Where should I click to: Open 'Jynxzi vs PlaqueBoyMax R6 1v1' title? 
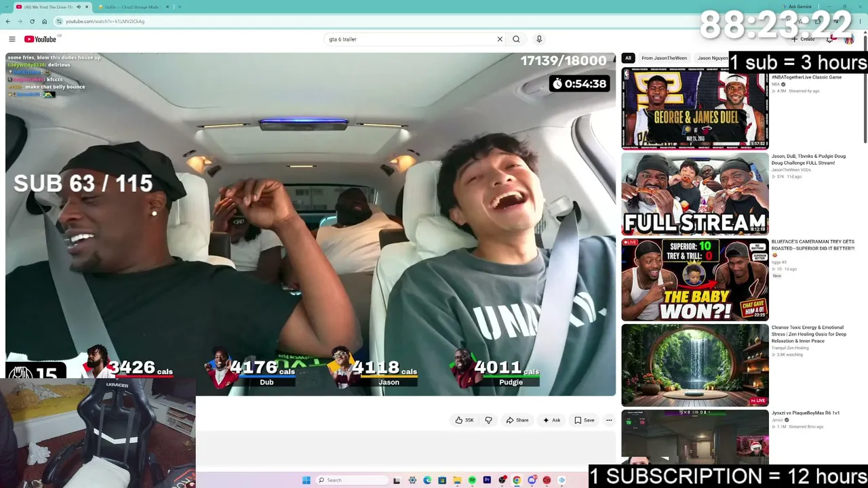806,413
